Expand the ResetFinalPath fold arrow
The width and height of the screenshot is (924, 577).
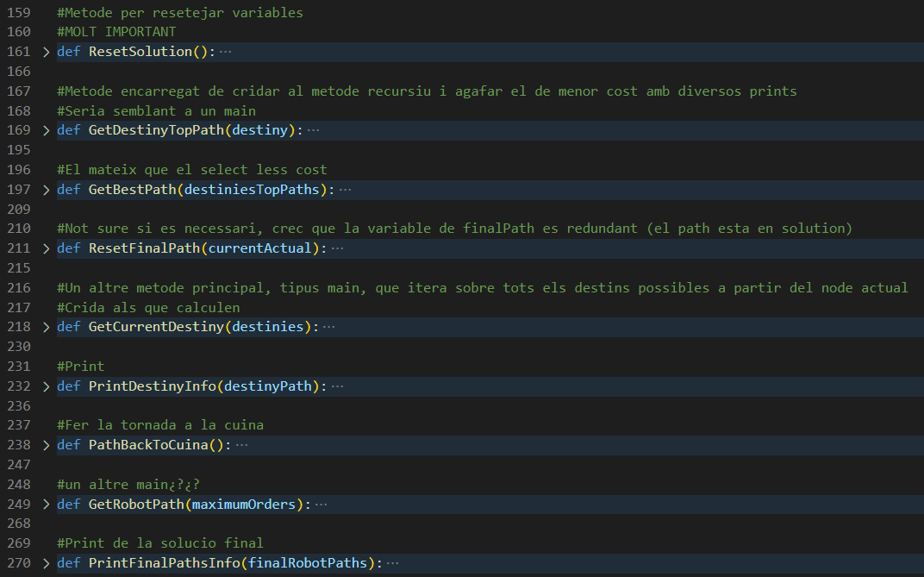click(x=47, y=248)
